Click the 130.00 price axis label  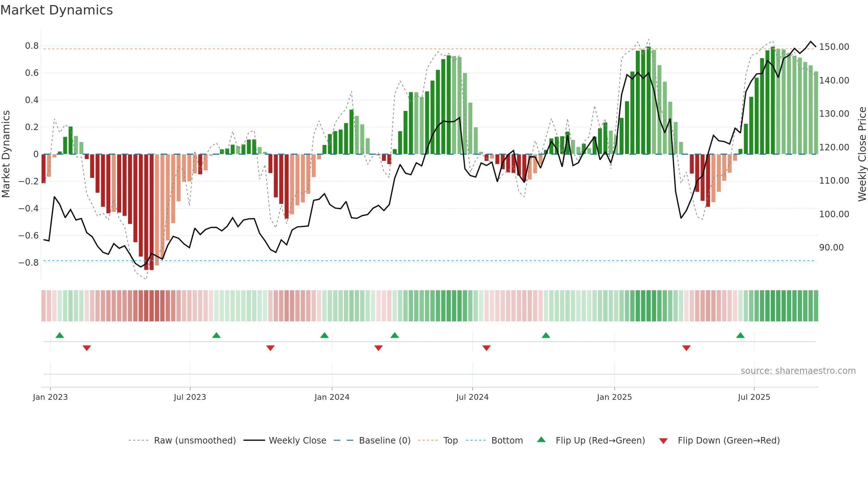click(834, 114)
